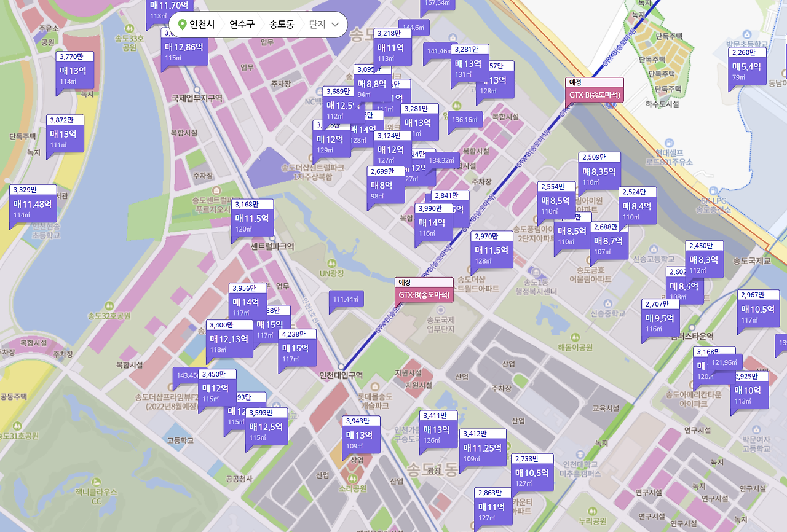Select 인천시 in the location breadcrumb
The width and height of the screenshot is (787, 532).
pyautogui.click(x=202, y=25)
